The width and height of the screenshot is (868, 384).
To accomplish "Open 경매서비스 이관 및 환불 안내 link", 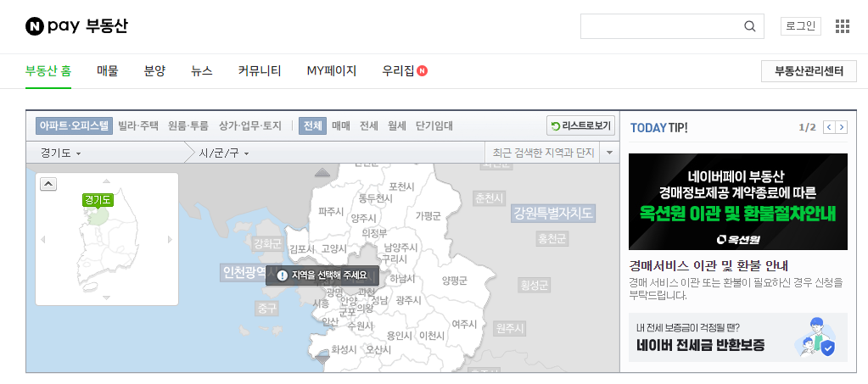I will click(x=708, y=265).
